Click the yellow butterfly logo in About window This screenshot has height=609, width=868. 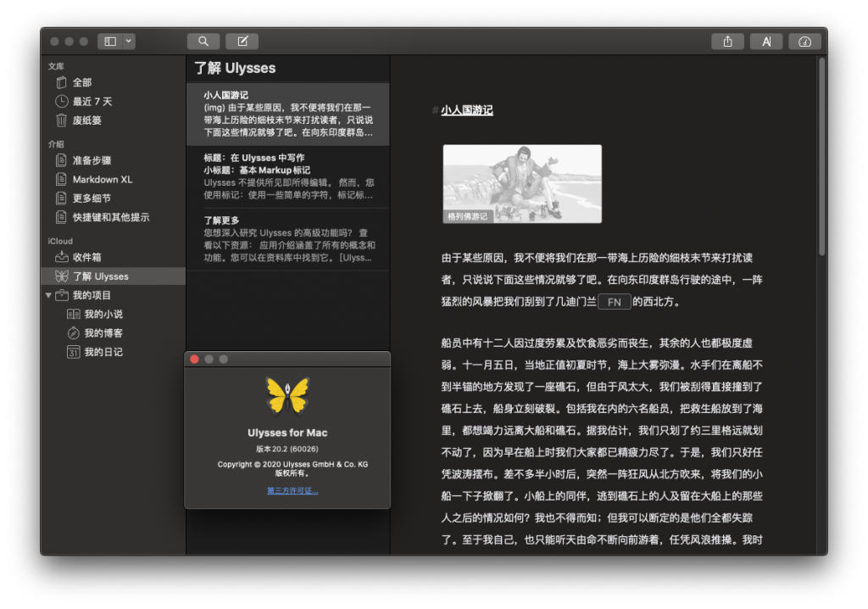point(287,395)
